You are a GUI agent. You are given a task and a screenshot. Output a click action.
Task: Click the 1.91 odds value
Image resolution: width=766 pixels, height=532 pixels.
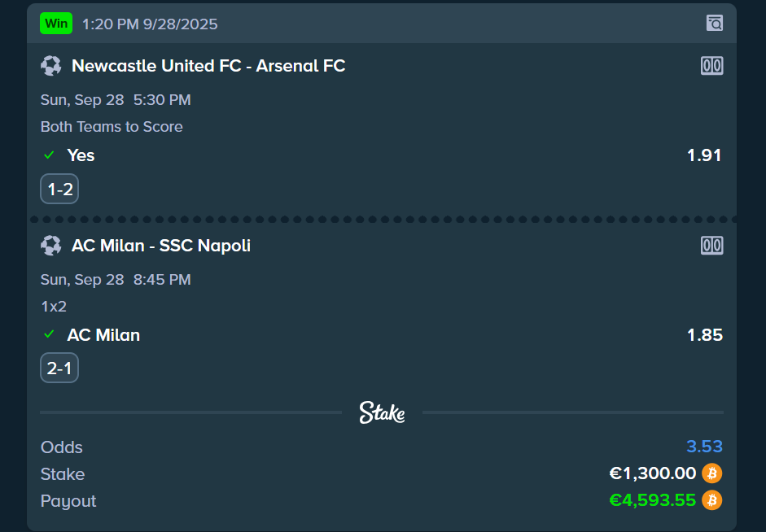click(x=704, y=155)
